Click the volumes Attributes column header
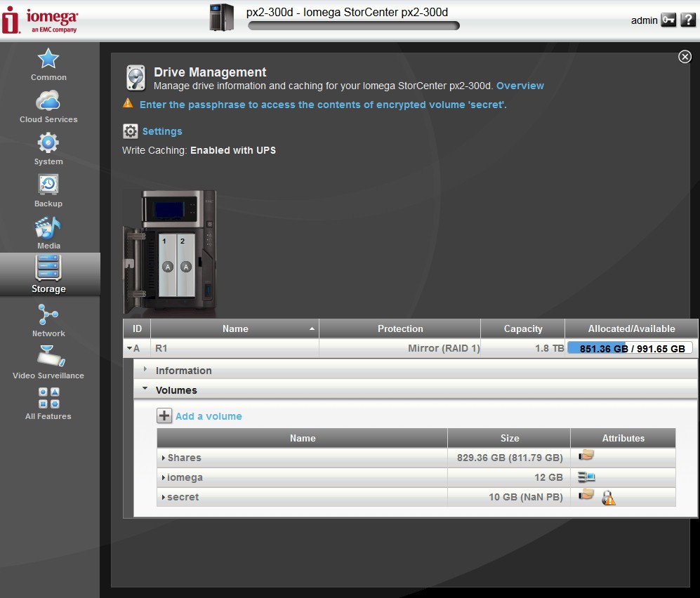This screenshot has height=598, width=700. [623, 438]
